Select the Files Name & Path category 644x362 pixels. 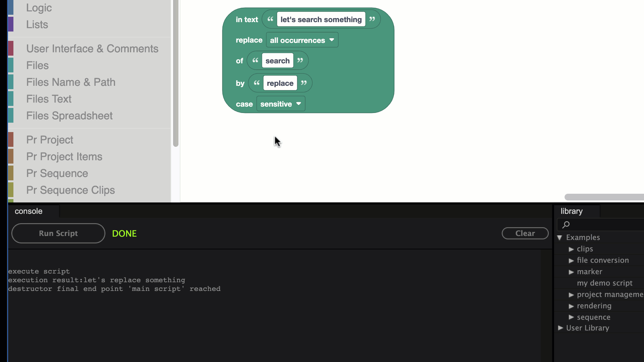click(71, 82)
